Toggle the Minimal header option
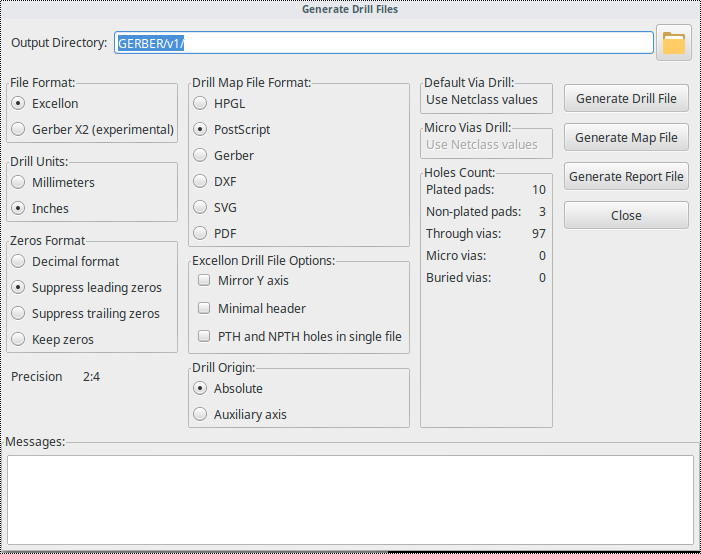This screenshot has height=554, width=701. click(x=204, y=309)
